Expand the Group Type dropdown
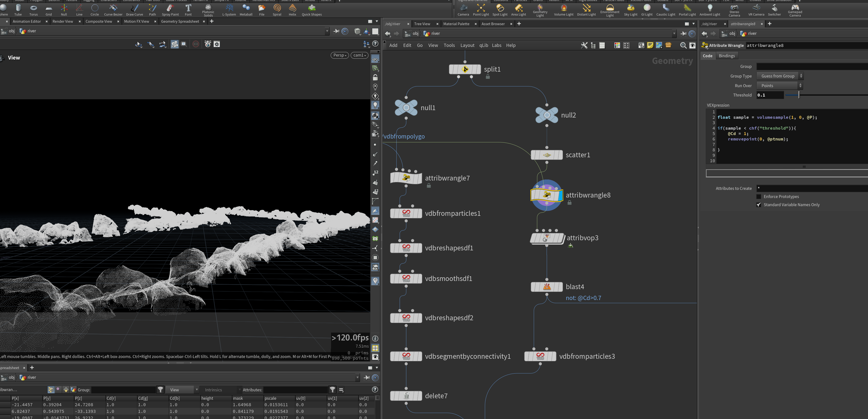868x419 pixels. 779,76
